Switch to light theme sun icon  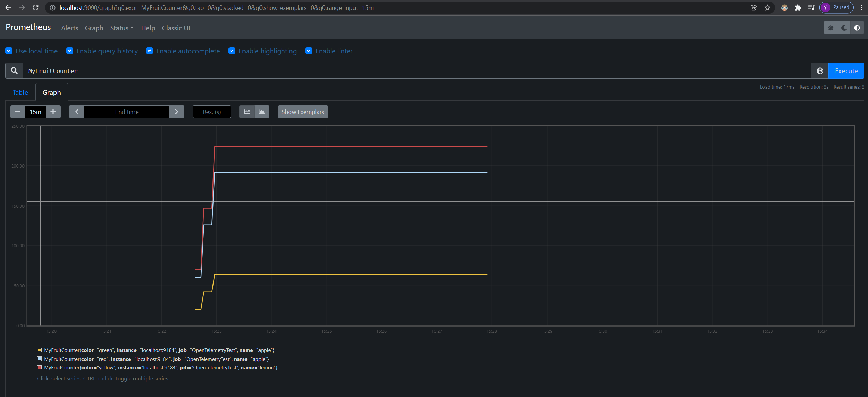click(x=831, y=28)
